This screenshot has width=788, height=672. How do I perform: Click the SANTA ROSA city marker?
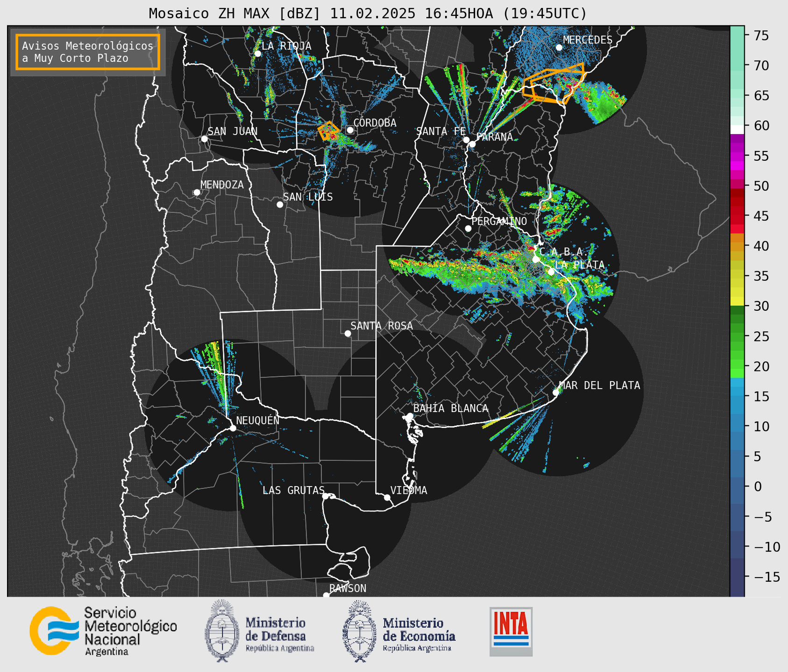click(x=348, y=333)
